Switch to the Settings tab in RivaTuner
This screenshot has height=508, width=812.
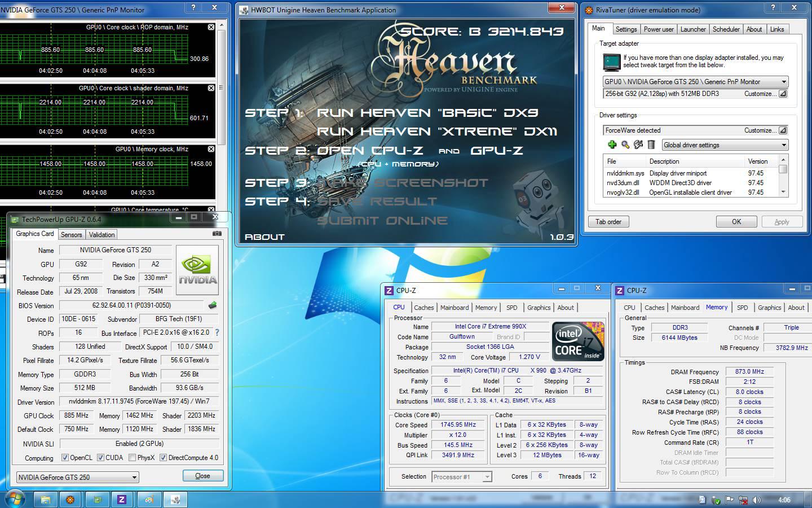tap(626, 29)
